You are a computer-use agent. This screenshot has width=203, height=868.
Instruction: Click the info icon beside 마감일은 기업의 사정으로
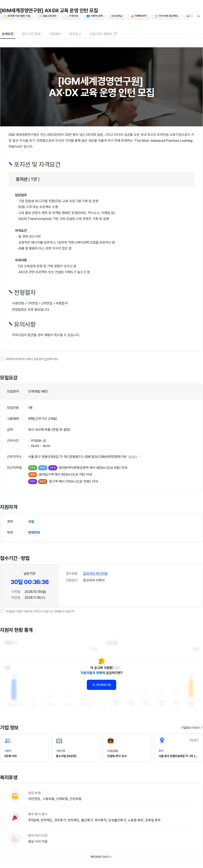(x=3, y=611)
